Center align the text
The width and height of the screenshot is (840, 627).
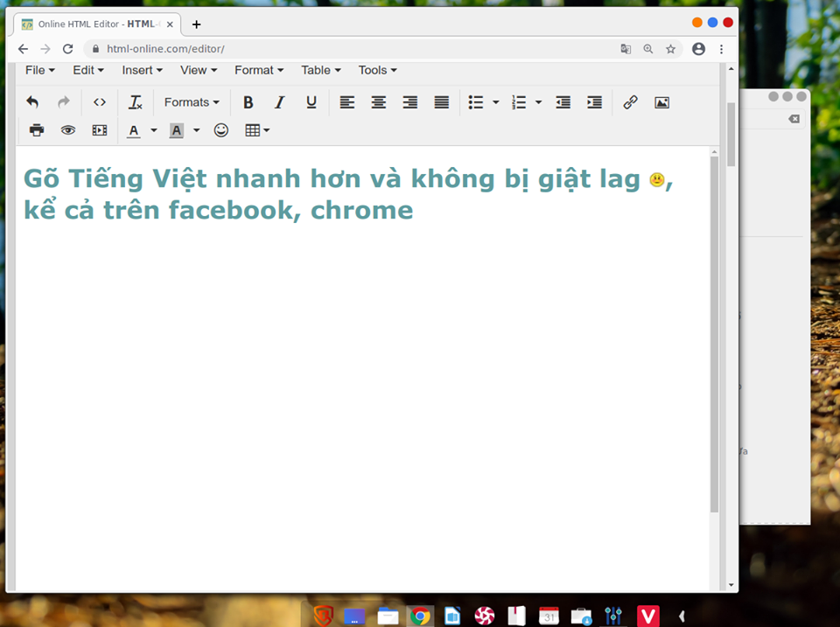379,101
